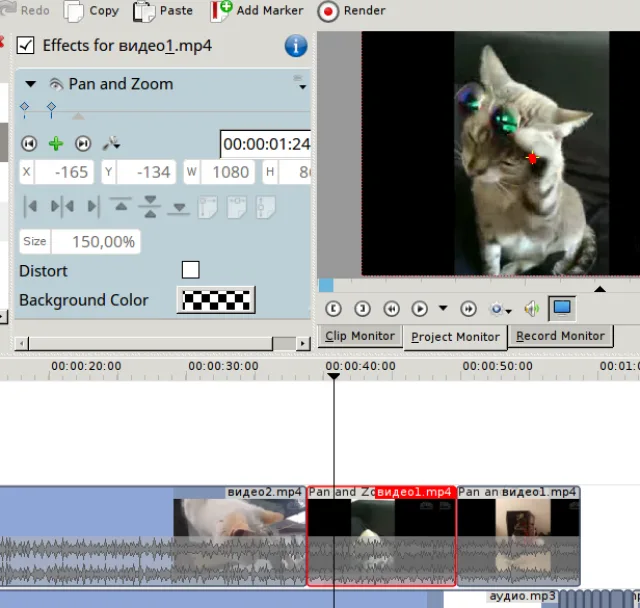Toggle Pan and Zoom effect visibility eye
This screenshot has height=608, width=640.
[x=56, y=84]
